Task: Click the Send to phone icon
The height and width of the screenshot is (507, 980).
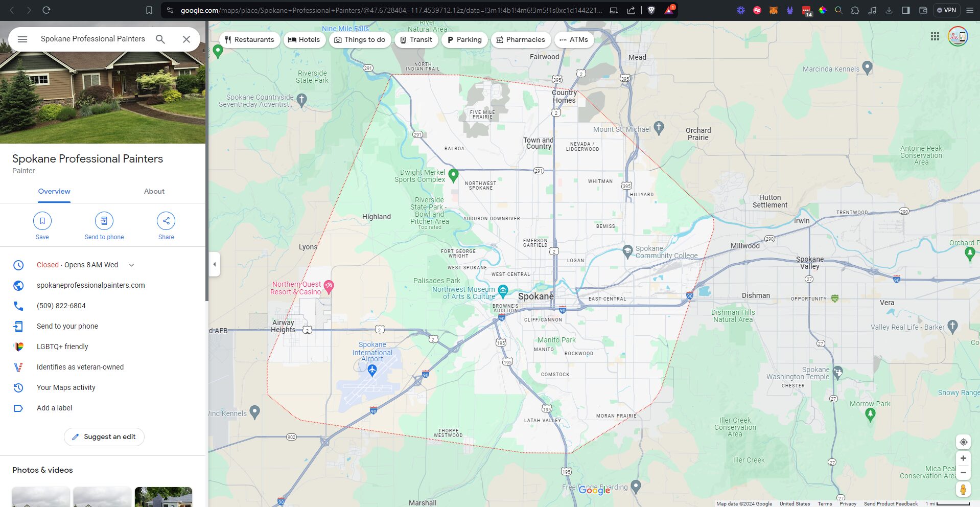Action: pyautogui.click(x=104, y=221)
